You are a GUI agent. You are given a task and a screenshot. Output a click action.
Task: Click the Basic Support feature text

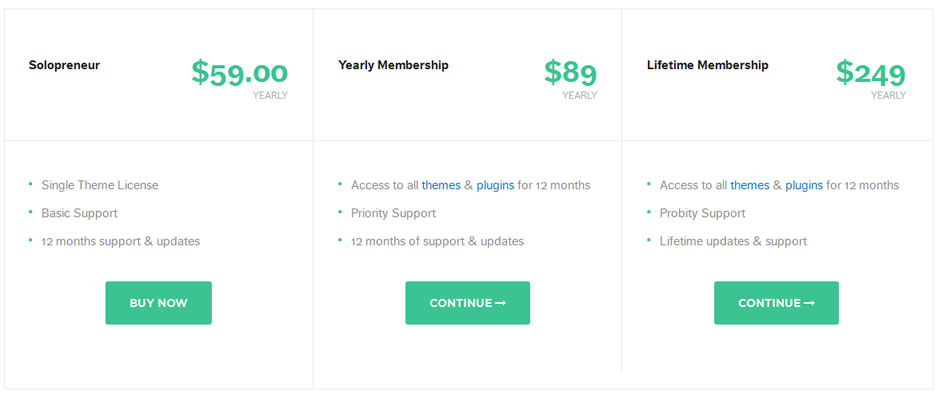click(x=80, y=213)
